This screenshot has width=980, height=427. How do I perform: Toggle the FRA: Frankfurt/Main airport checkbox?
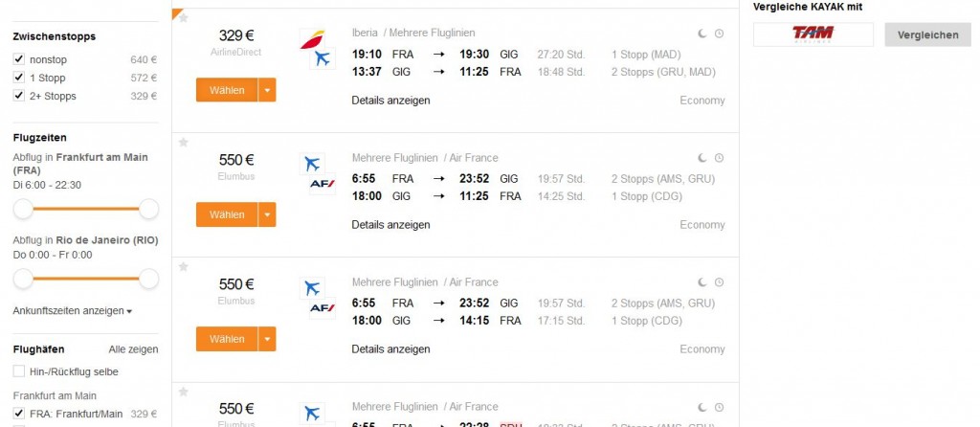click(x=19, y=414)
